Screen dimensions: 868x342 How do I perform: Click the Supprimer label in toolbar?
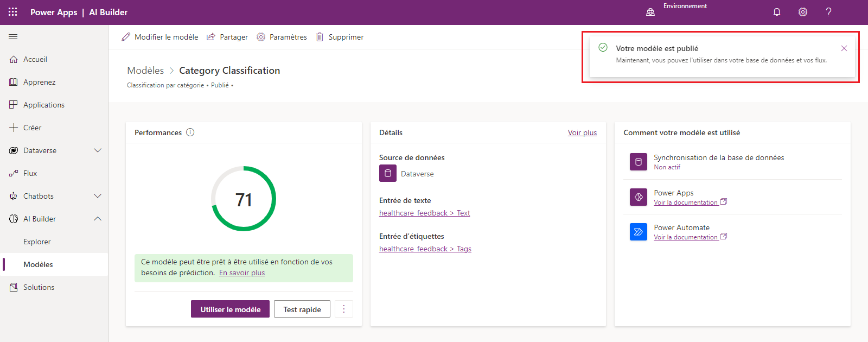346,37
